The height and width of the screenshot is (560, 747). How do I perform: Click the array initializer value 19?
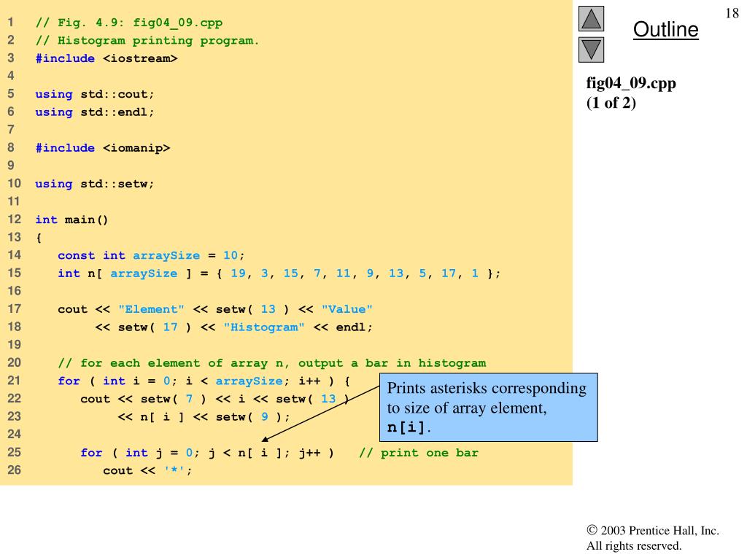coord(238,273)
